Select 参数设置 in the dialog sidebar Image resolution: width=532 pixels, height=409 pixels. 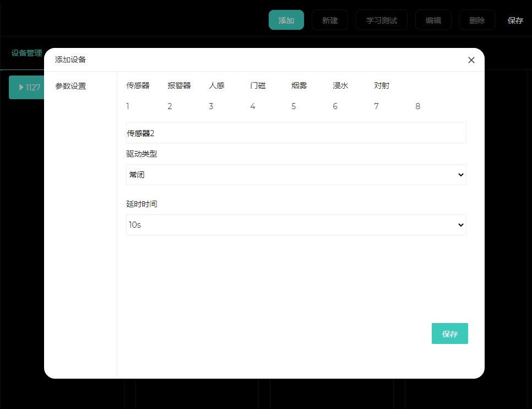(x=70, y=86)
